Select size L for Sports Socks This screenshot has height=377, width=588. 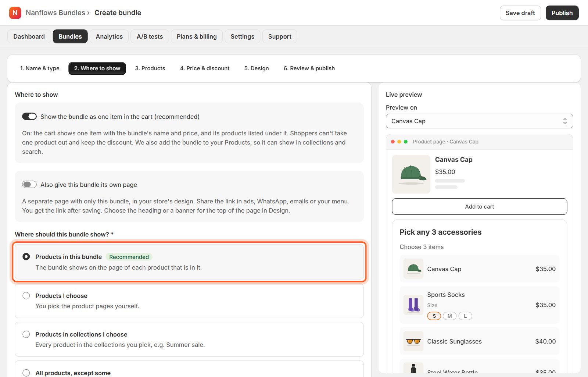(465, 316)
